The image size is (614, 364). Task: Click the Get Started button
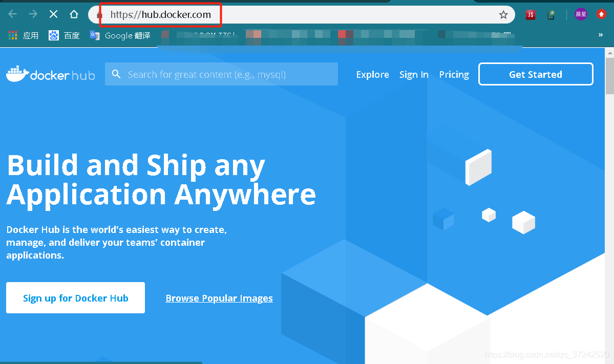(536, 74)
